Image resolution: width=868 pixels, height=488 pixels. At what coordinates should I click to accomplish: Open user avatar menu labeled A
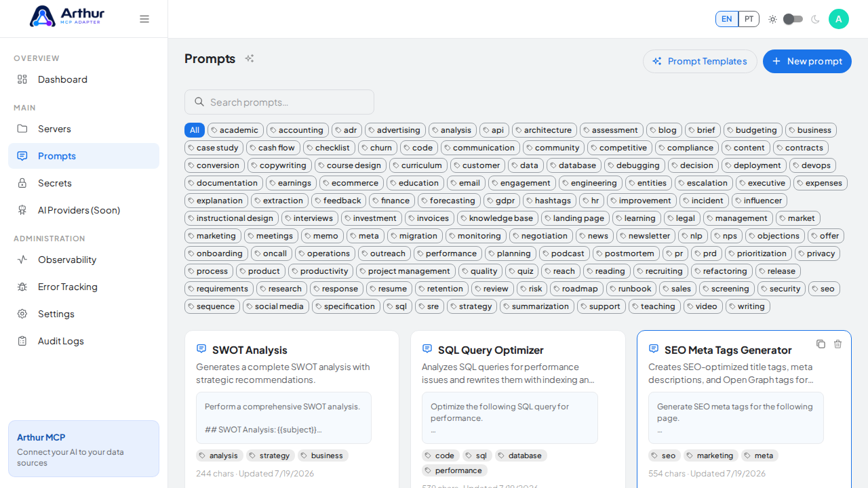coord(839,19)
